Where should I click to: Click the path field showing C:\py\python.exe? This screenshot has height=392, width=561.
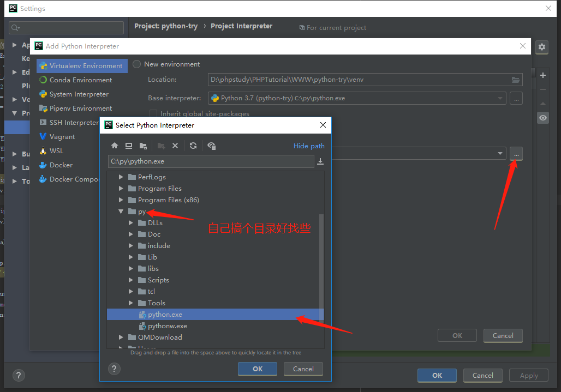tap(211, 161)
